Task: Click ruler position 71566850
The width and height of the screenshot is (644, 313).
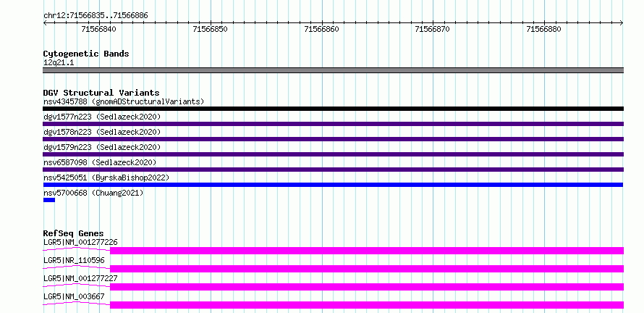Action: (211, 29)
